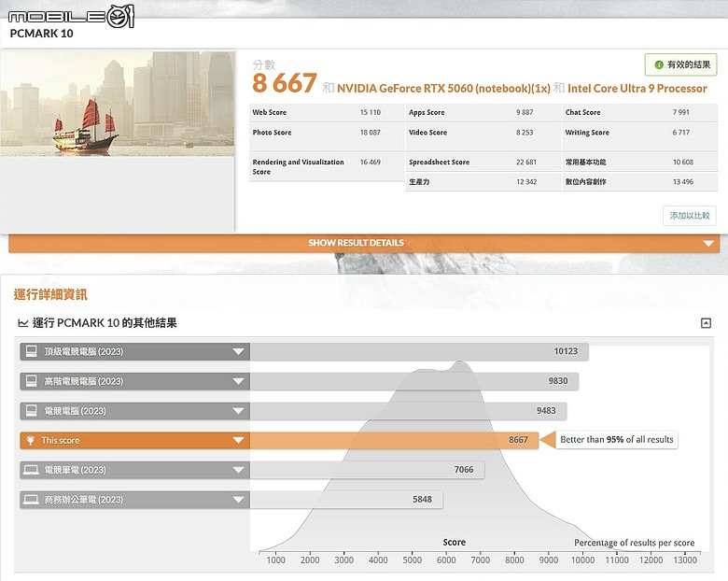Click the 有效的結果 badge
728x581 pixels.
680,64
